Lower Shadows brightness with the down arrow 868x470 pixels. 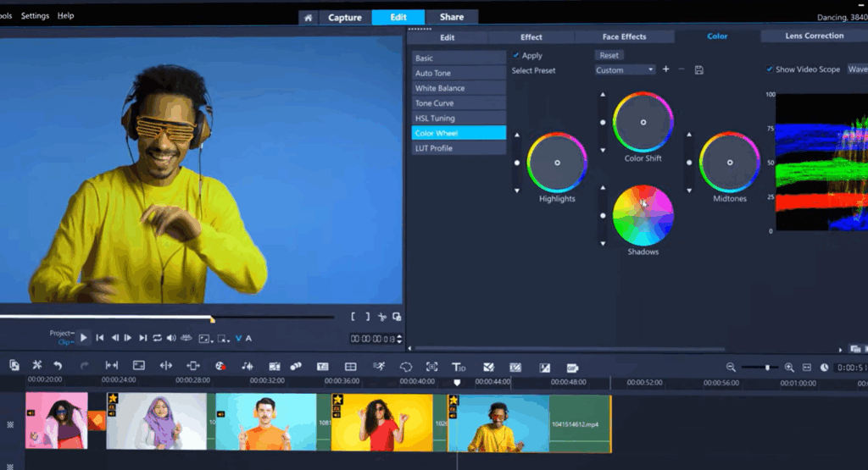tap(603, 243)
